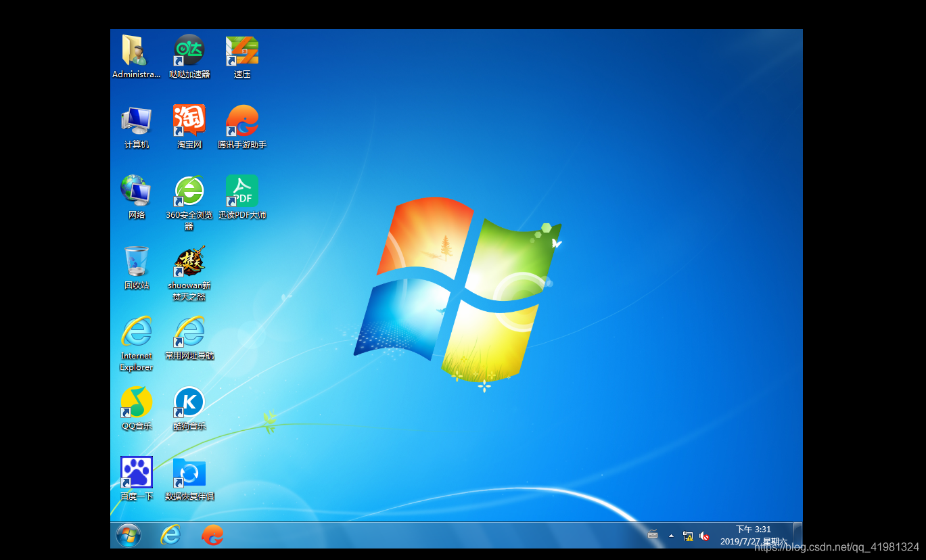Screen dimensions: 926x560
Task: Click the muted volume speaker icon
Action: coord(704,536)
